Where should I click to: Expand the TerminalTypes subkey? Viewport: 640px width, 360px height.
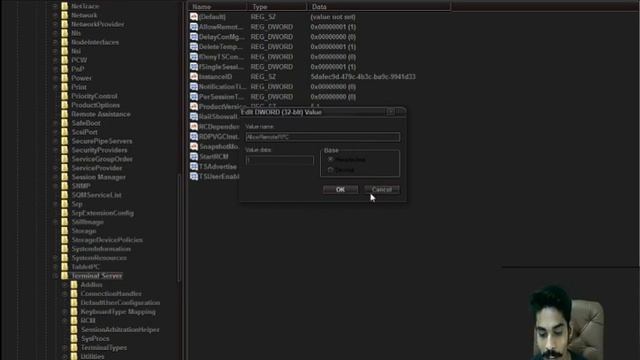[x=65, y=348]
